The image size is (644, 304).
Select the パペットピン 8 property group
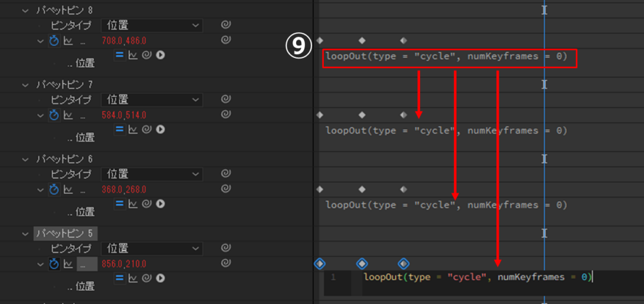click(x=64, y=11)
